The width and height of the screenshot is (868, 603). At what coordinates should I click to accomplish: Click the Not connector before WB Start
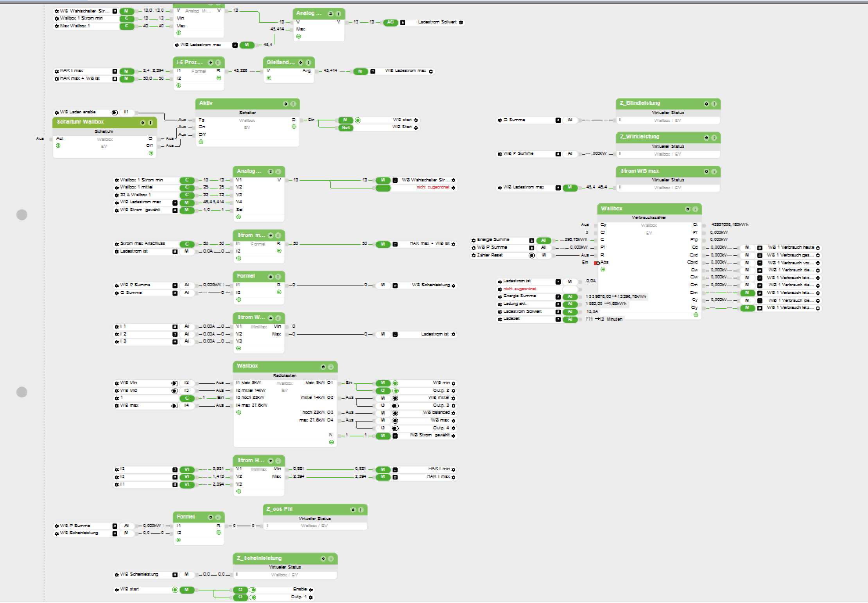(x=345, y=128)
